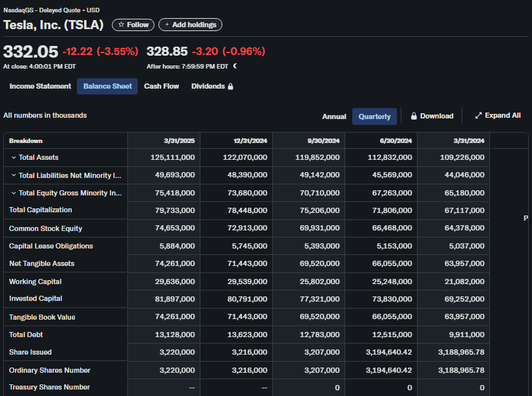Click the closing price 332.05
Image resolution: width=532 pixels, height=396 pixels.
pyautogui.click(x=30, y=52)
